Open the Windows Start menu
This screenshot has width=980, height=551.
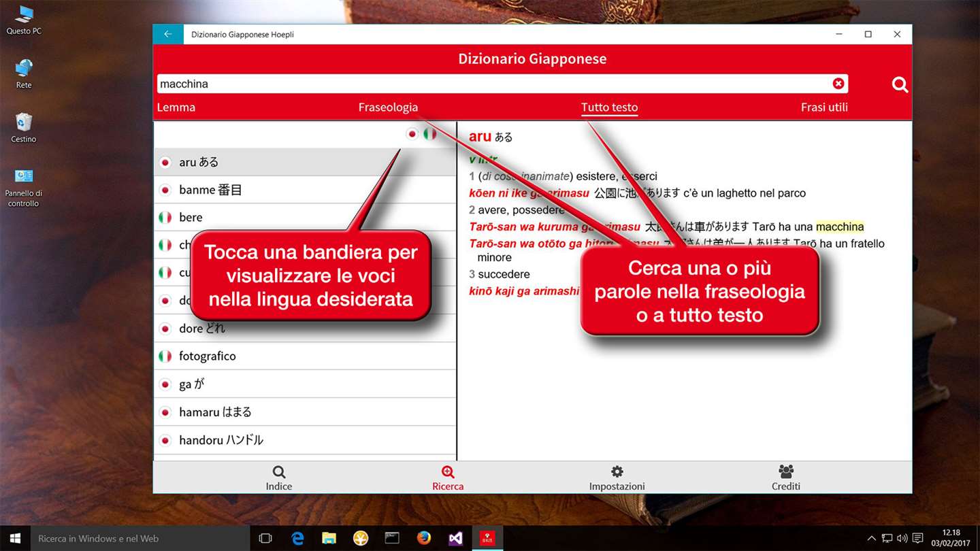point(15,538)
